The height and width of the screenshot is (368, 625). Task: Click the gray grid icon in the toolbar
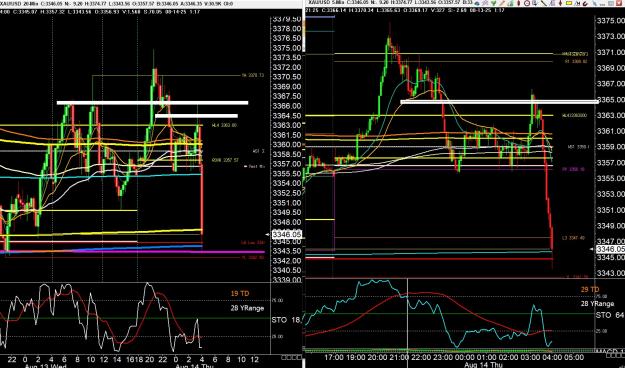point(611,3)
